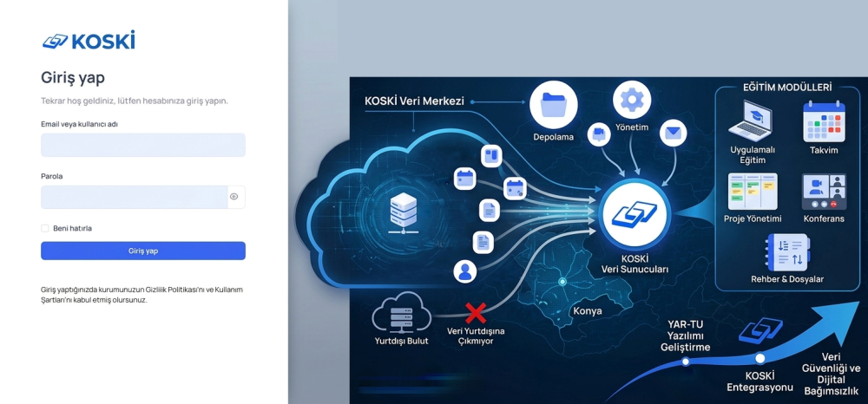This screenshot has width=868, height=404.
Task: Click the Depolama folder icon
Action: 554,105
